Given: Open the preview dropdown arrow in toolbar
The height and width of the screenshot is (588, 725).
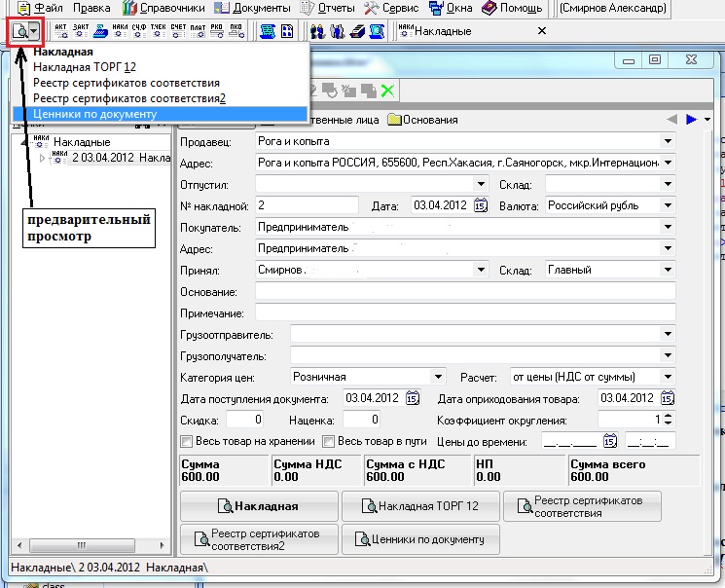Looking at the screenshot, I should point(35,31).
